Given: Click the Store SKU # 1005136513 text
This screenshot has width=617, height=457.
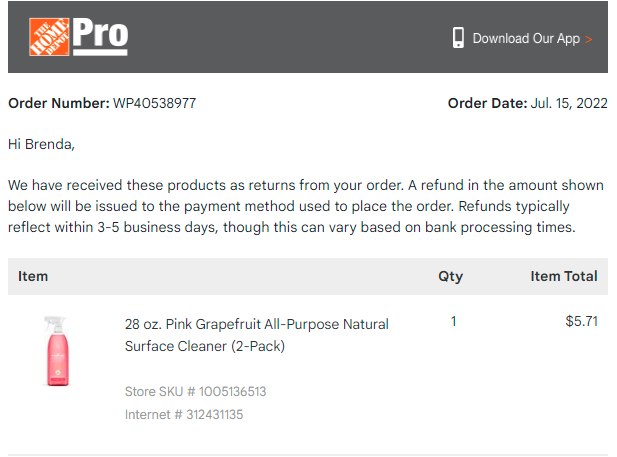Looking at the screenshot, I should 196,392.
